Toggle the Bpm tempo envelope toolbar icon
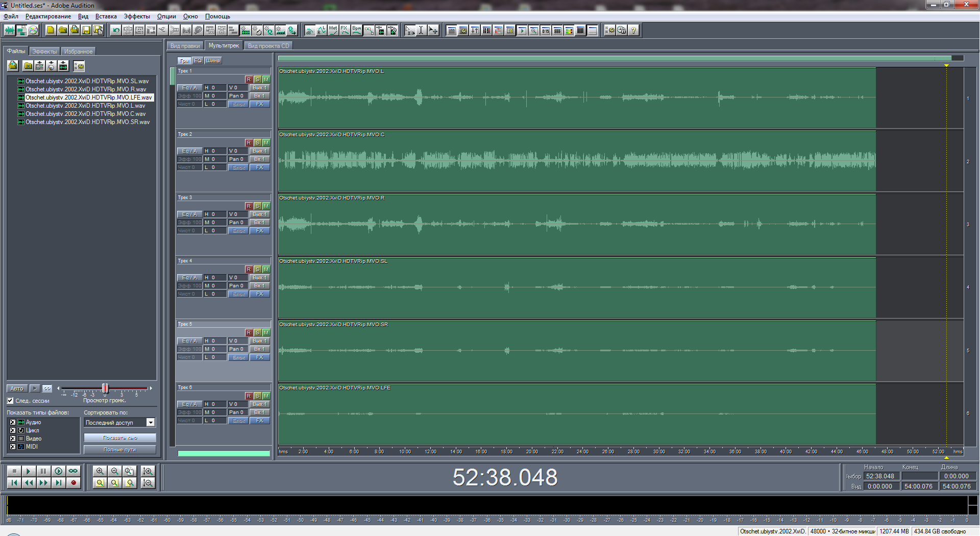980x536 pixels. click(357, 30)
